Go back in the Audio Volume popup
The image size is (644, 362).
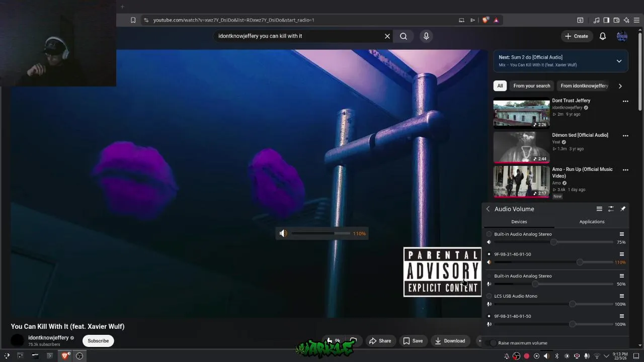pos(488,209)
